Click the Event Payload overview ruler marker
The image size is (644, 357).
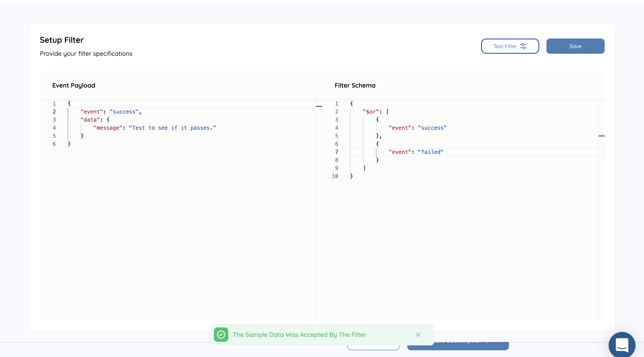319,106
